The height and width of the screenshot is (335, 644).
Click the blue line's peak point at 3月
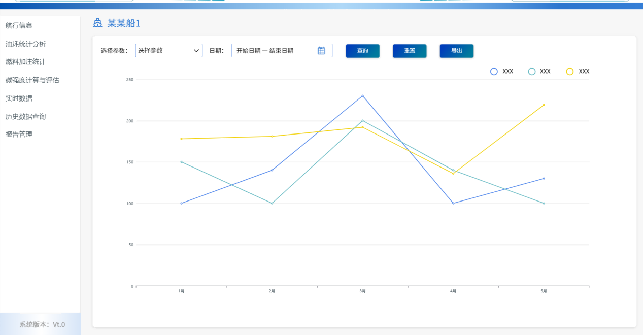[362, 96]
